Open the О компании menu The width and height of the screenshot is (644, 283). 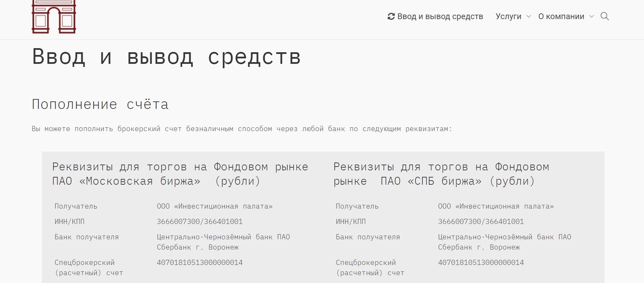[561, 16]
